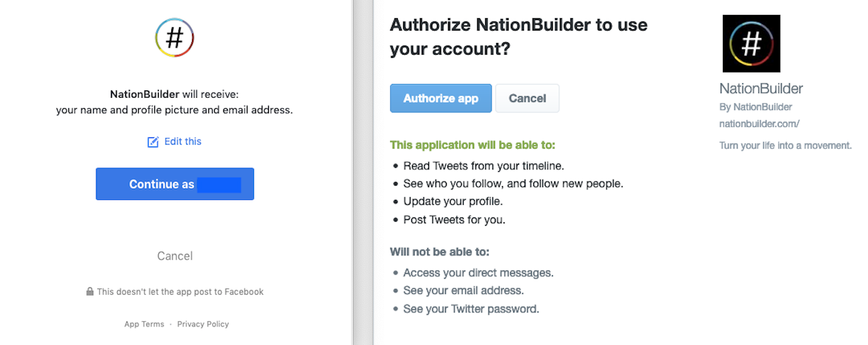Cancel the Facebook permission dialog
Screen dimensions: 868x345
(175, 256)
